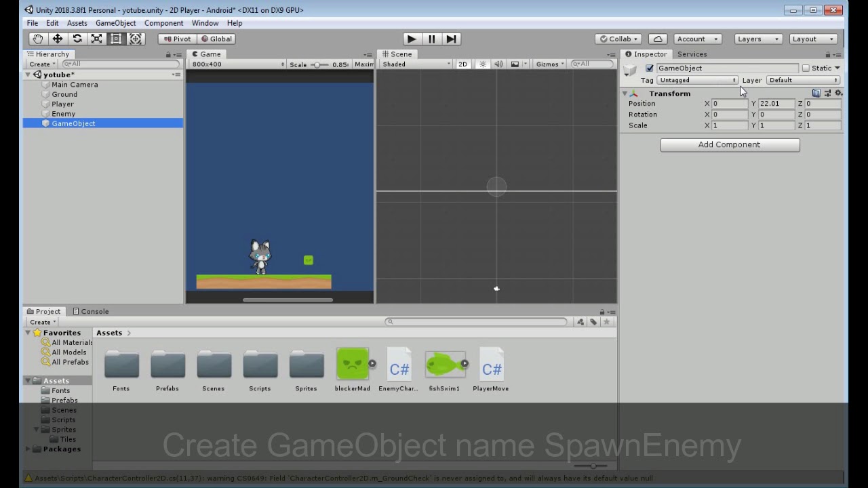The image size is (868, 488).
Task: Toggle the GameObject active checkbox
Action: pyautogui.click(x=650, y=68)
